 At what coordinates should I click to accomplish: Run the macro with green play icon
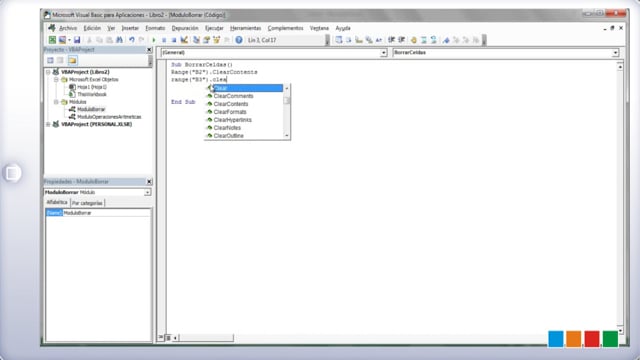pyautogui.click(x=154, y=40)
